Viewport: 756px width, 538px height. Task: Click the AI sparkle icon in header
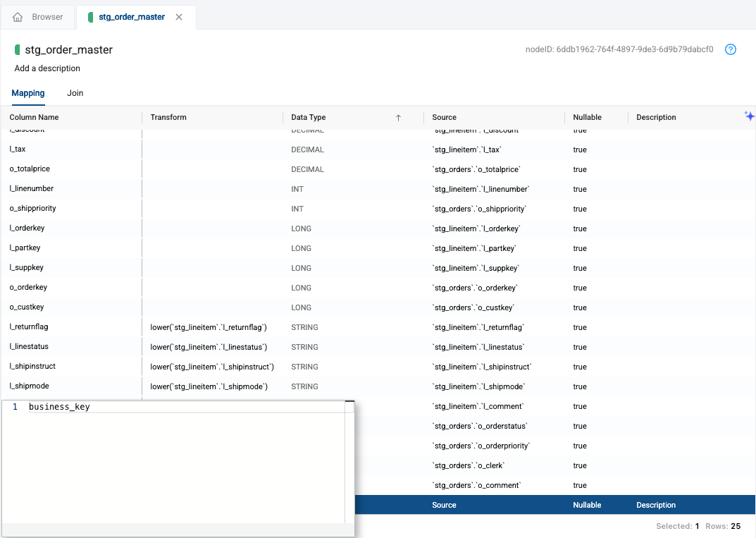749,116
